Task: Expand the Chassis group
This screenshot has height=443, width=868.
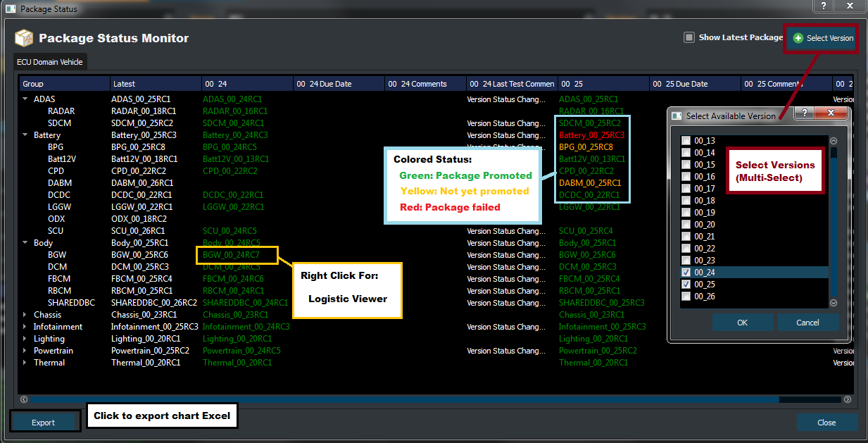Action: 25,315
